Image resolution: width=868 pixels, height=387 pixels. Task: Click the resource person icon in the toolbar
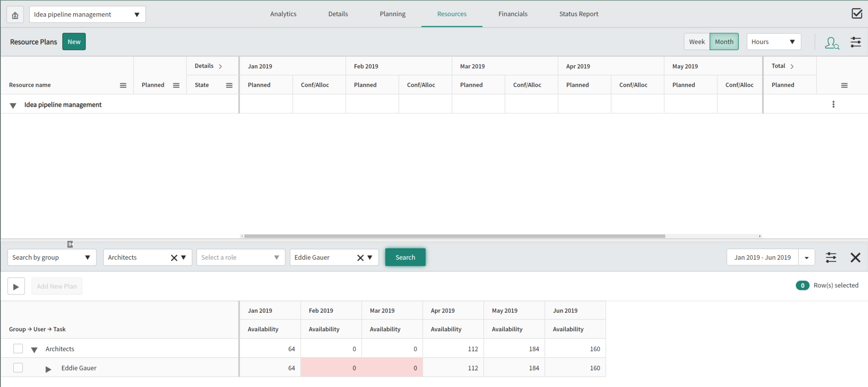832,43
